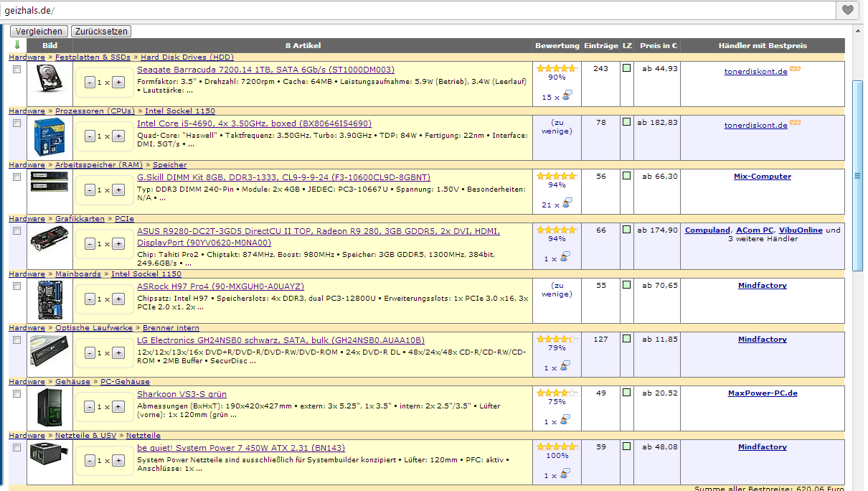Image resolution: width=868 pixels, height=491 pixels.
Task: Select the Intel Core i5-4690 row checkbox
Action: point(17,123)
